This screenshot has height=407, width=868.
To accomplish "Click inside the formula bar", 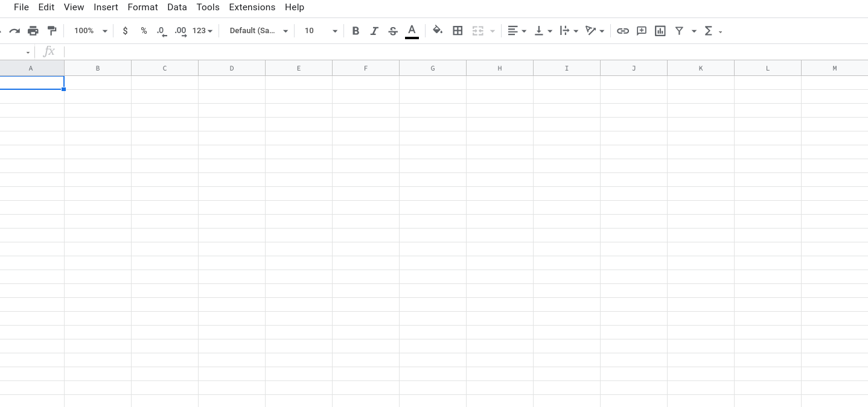I will click(465, 52).
